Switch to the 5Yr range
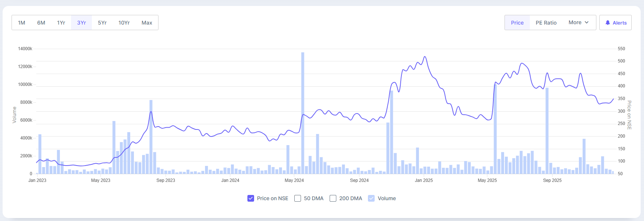The image size is (644, 221). [102, 23]
